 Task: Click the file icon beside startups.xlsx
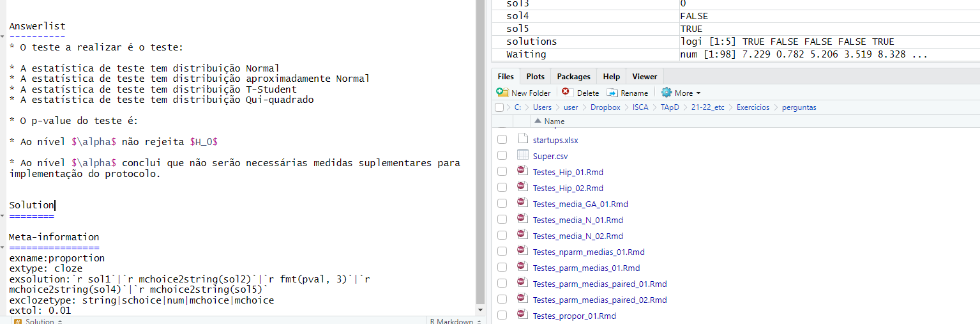(x=523, y=139)
